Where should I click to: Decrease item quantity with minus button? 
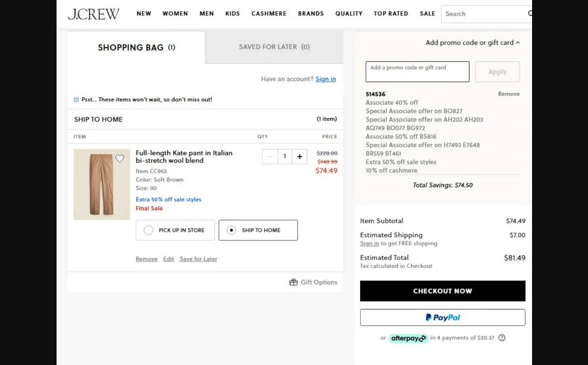pos(270,156)
